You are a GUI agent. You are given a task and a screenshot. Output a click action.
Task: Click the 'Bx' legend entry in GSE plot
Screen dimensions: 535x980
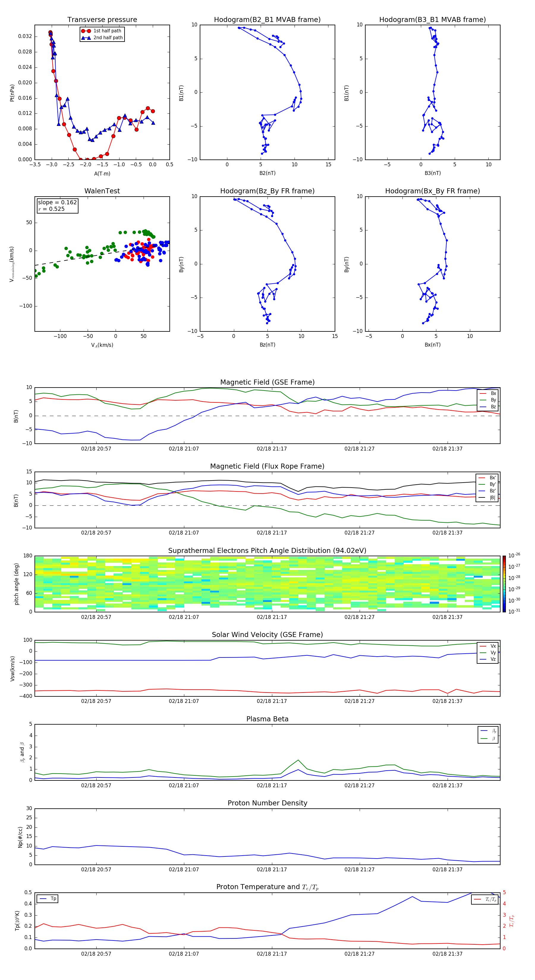point(488,393)
